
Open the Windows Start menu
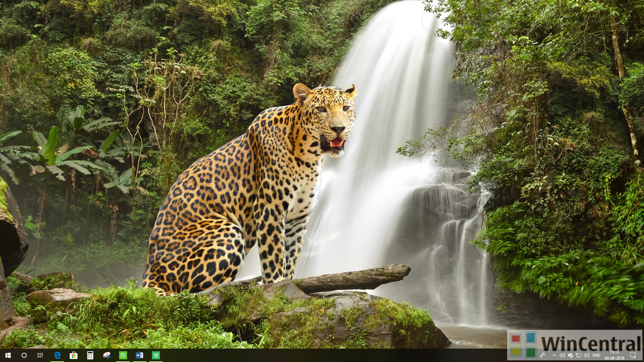(x=8, y=355)
